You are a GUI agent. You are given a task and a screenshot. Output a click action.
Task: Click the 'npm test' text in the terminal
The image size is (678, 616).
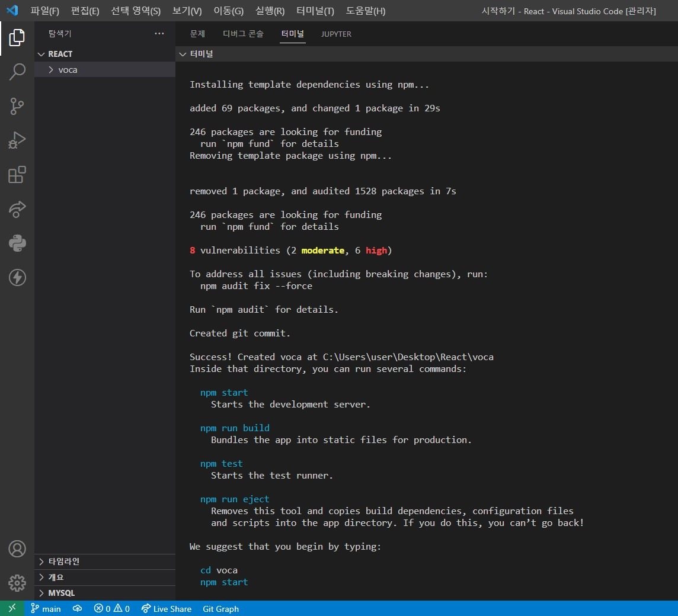pyautogui.click(x=222, y=463)
